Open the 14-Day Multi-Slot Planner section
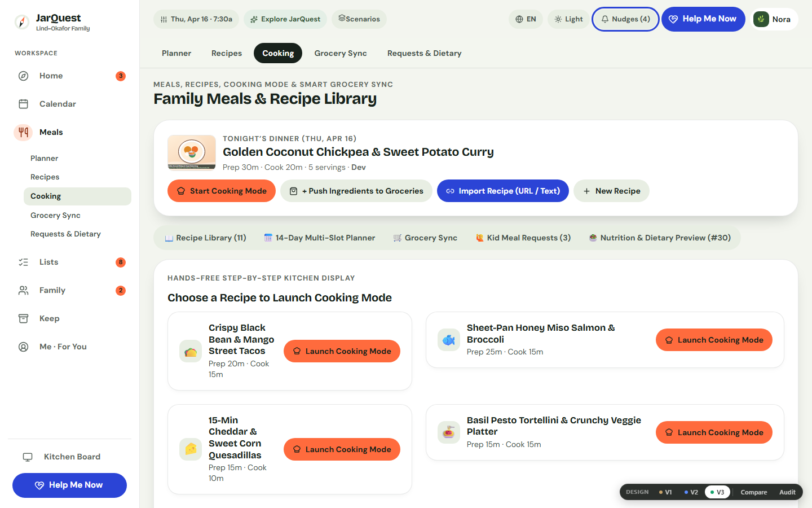 click(320, 238)
